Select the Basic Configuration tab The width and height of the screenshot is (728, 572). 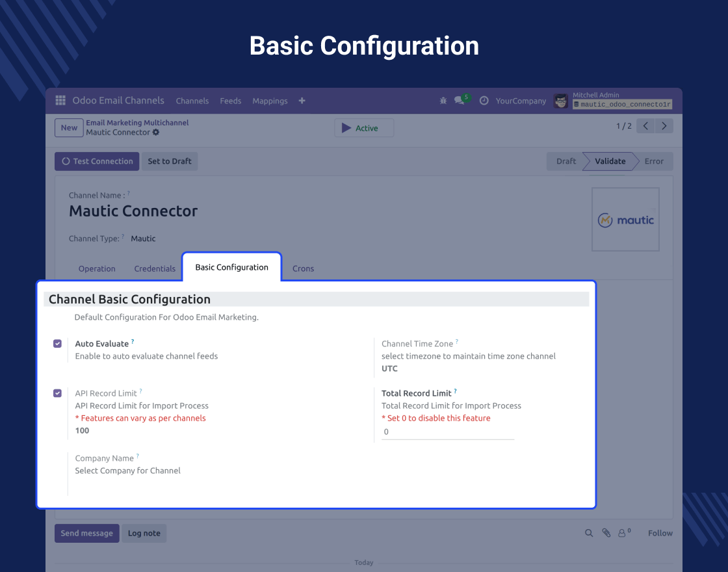coord(231,267)
